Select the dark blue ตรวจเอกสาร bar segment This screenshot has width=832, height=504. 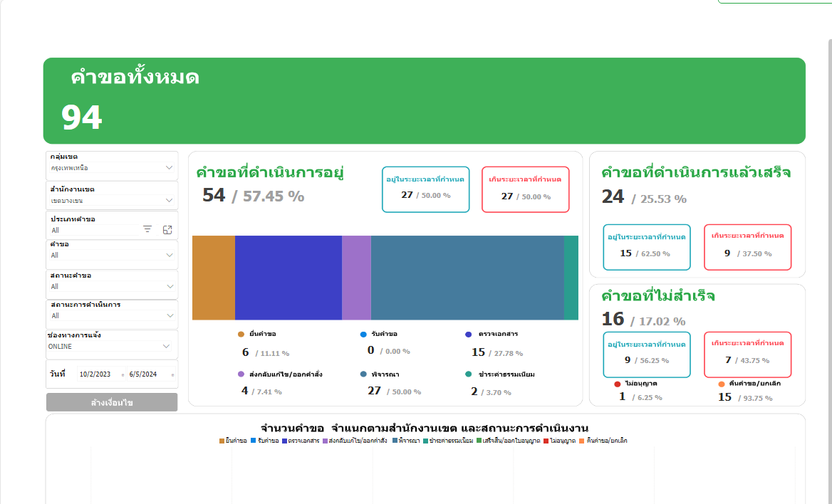pyautogui.click(x=288, y=278)
